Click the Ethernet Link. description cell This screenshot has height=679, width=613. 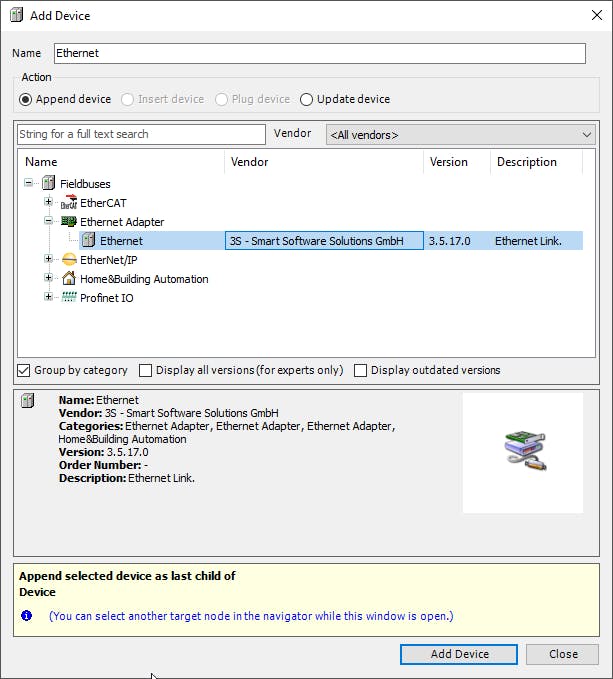click(x=528, y=241)
